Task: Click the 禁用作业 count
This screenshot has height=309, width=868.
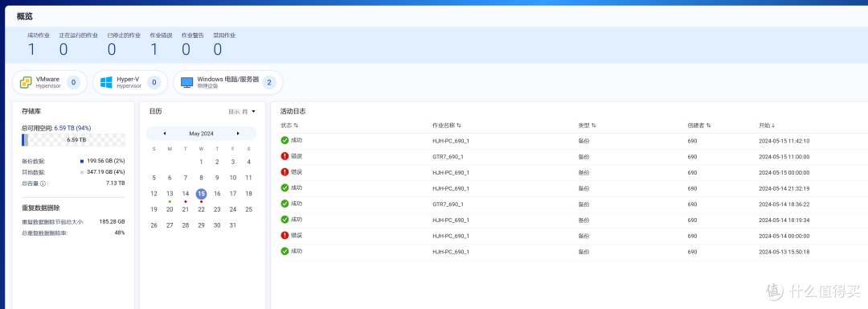Action: pos(218,50)
